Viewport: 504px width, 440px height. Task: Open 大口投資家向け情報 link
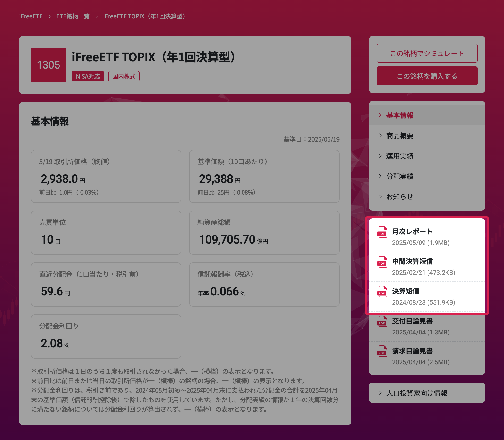pos(427,393)
